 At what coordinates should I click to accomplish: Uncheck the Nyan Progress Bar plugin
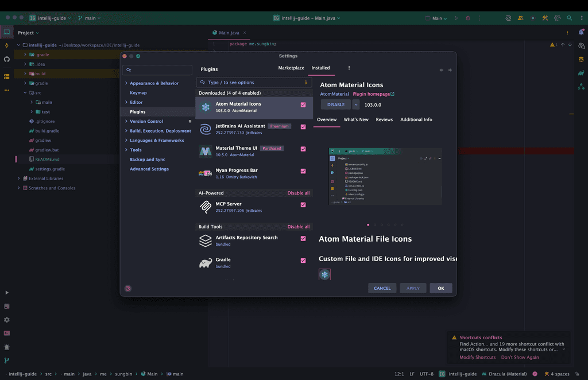(303, 171)
